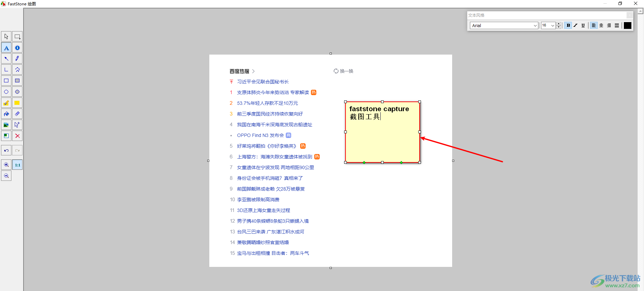Choose the eraser tool
Image resolution: width=644 pixels, height=291 pixels.
[x=17, y=114]
